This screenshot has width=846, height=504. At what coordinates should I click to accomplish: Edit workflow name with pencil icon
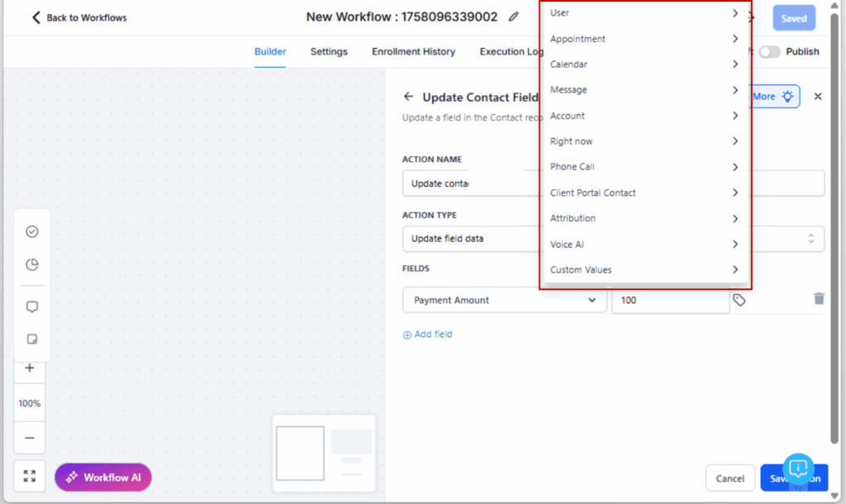[513, 17]
